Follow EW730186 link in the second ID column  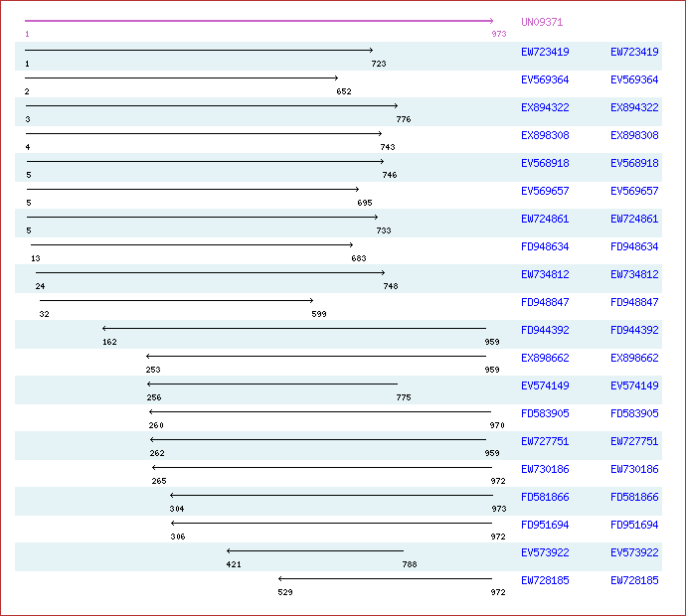pyautogui.click(x=634, y=469)
